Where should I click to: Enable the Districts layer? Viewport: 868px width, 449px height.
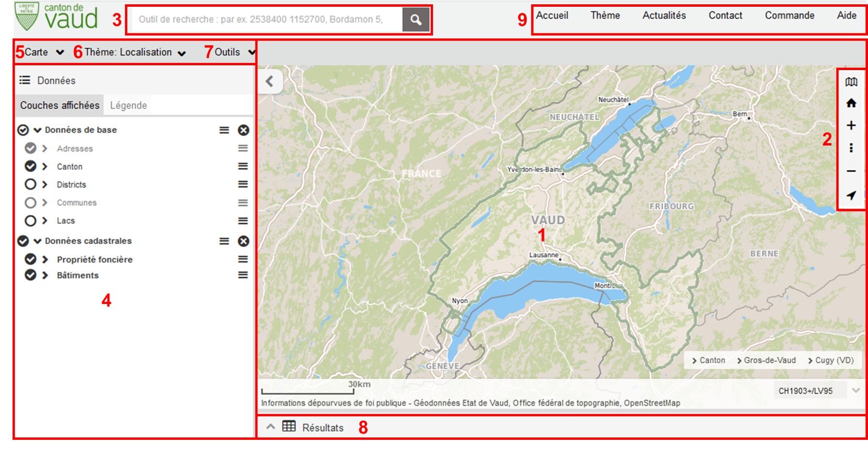click(30, 184)
